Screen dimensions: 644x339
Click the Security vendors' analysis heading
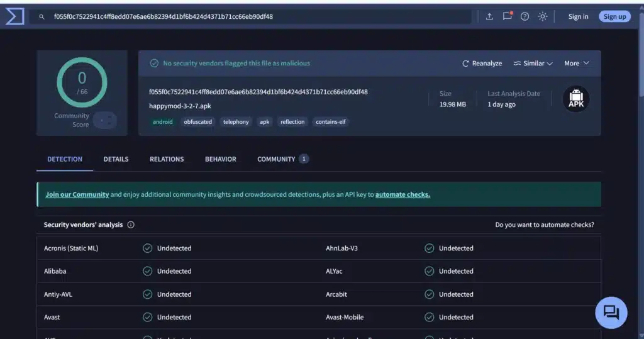[84, 225]
